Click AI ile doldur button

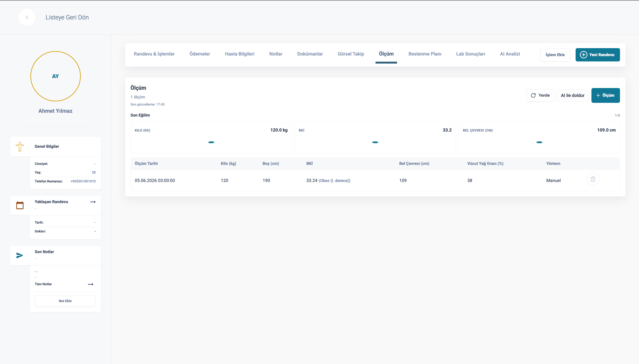point(572,95)
